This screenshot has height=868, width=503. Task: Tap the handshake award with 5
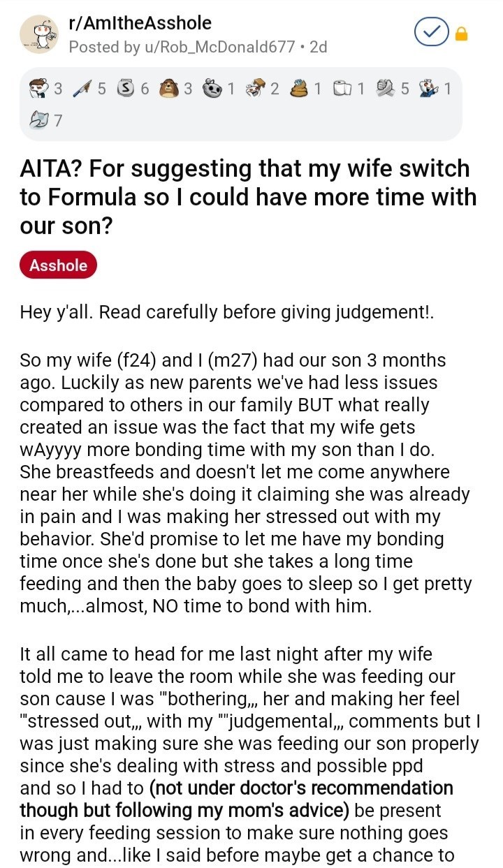coord(383,89)
